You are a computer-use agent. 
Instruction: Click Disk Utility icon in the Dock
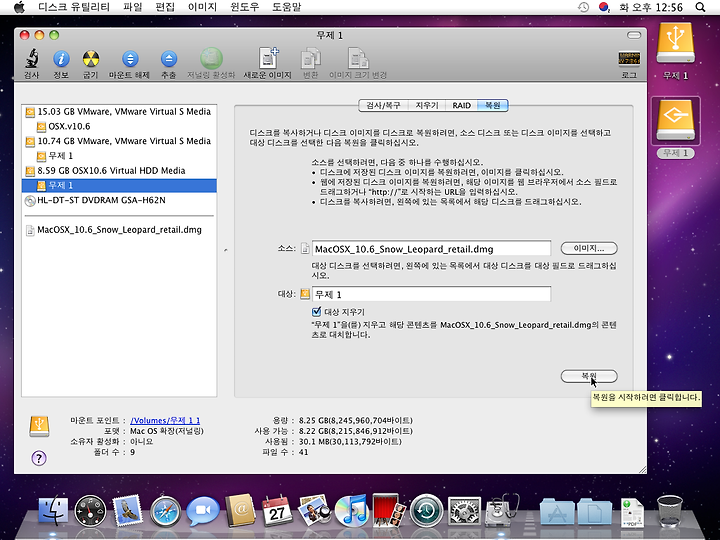pos(502,510)
